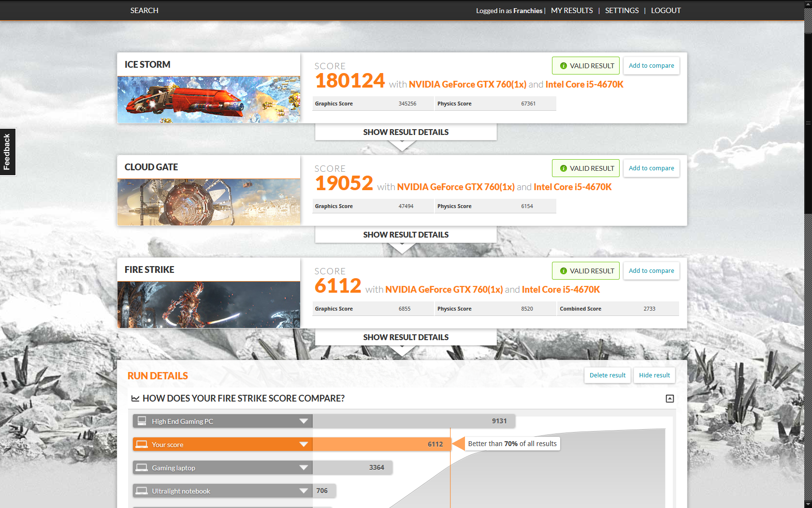The height and width of the screenshot is (508, 812).
Task: Click scrollbar down arrow at bottom right
Action: coord(808,504)
